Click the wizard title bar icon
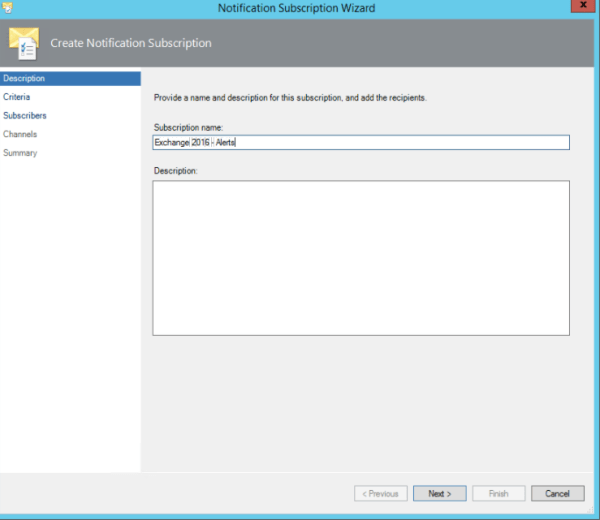The width and height of the screenshot is (600, 520). pyautogui.click(x=7, y=8)
